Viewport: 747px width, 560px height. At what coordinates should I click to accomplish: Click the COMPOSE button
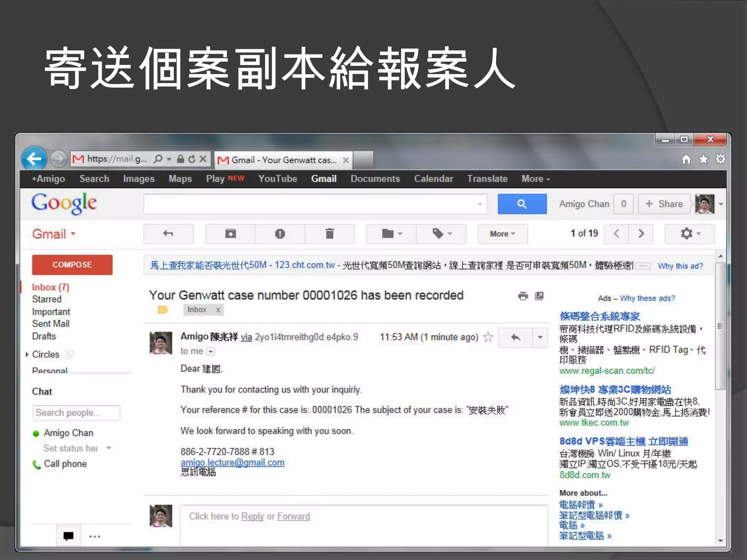point(72,265)
